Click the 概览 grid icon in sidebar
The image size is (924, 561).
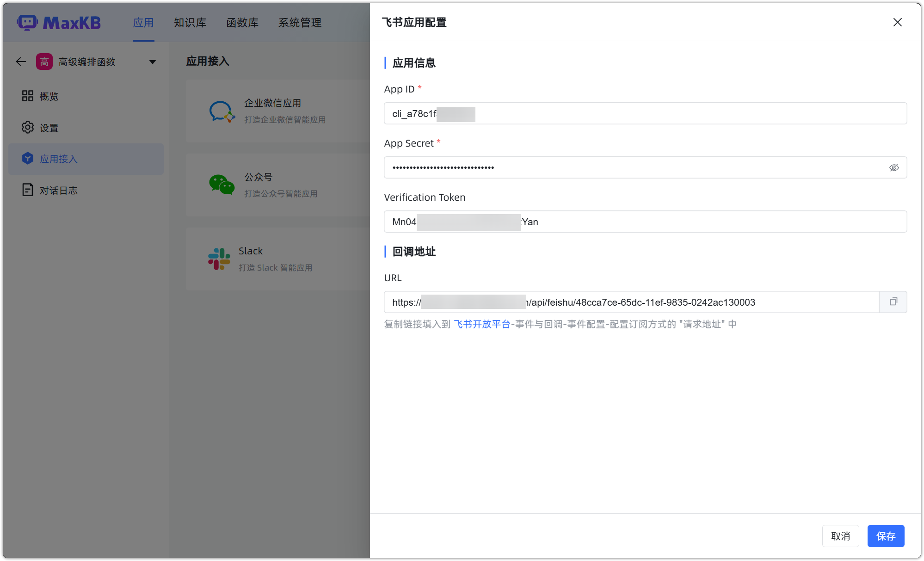(x=27, y=96)
